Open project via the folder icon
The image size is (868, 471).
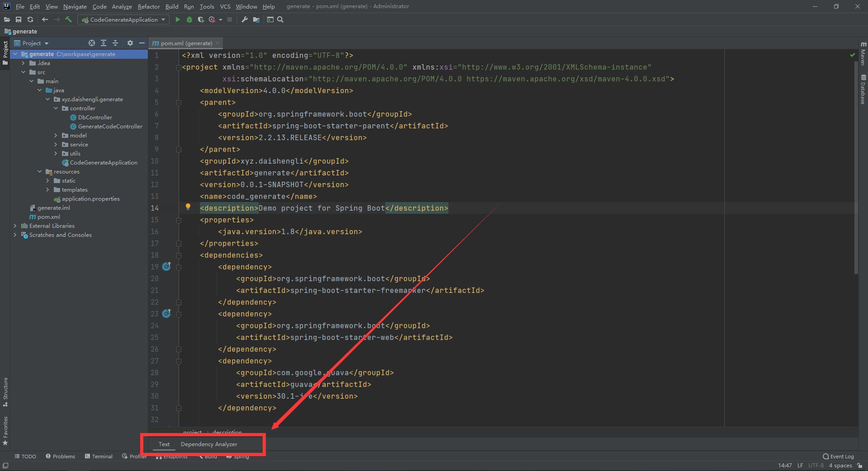(x=7, y=19)
